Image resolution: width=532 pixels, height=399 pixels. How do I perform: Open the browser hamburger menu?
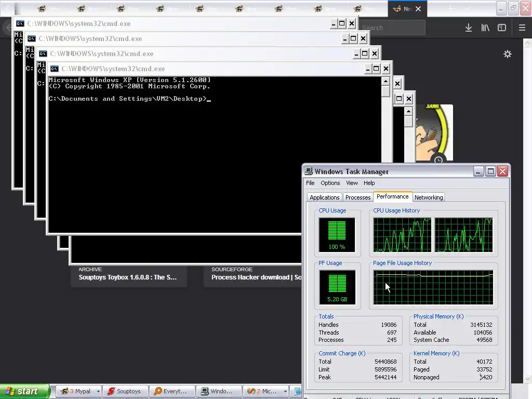[x=522, y=28]
